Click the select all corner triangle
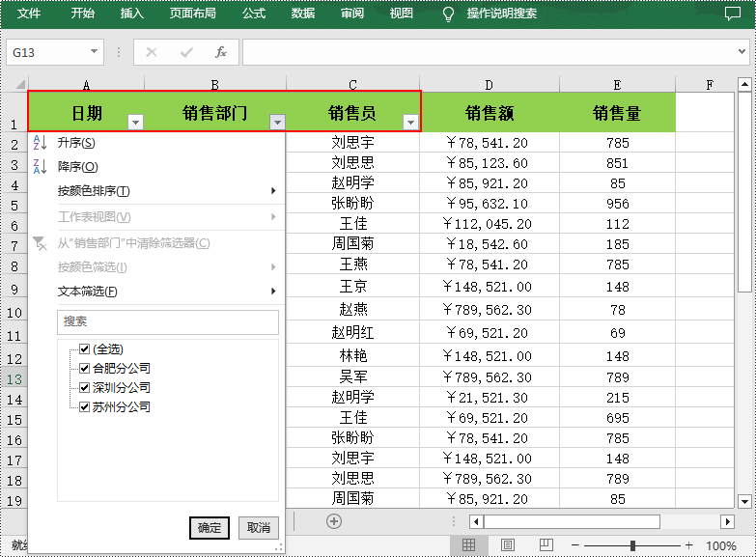The width and height of the screenshot is (756, 557). (19, 84)
